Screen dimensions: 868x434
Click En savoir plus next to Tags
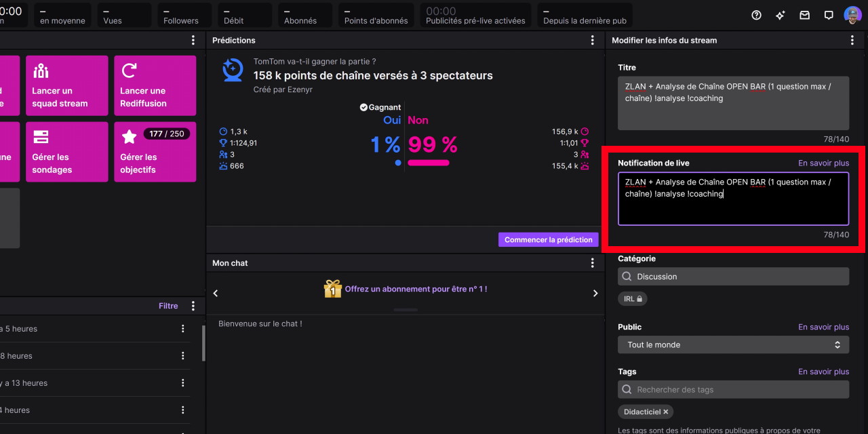[823, 372]
